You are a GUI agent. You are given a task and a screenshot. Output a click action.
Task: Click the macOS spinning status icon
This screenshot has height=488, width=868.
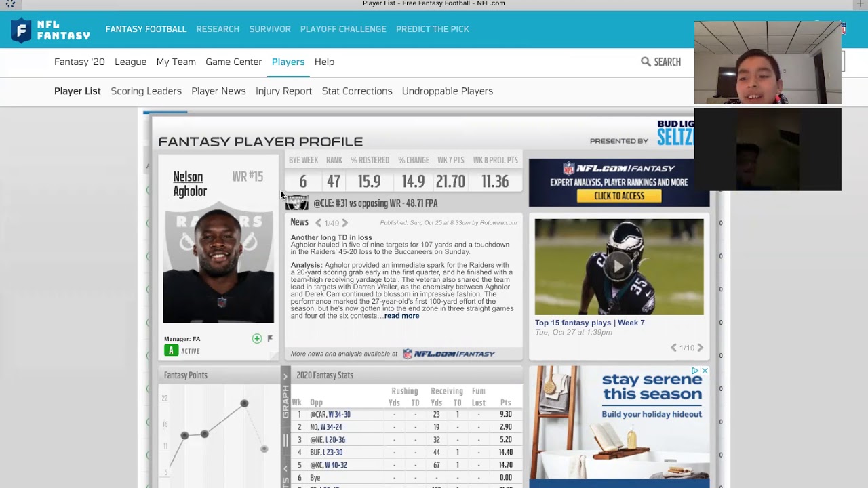coord(10,4)
